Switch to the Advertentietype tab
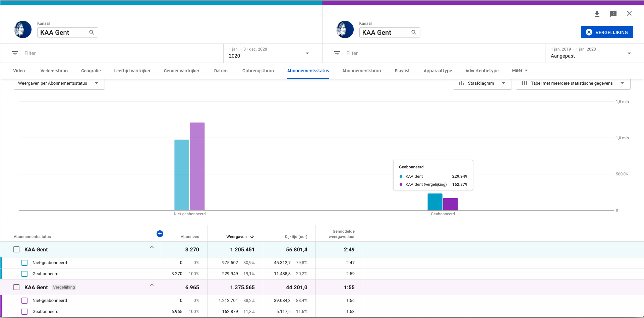 (x=482, y=71)
